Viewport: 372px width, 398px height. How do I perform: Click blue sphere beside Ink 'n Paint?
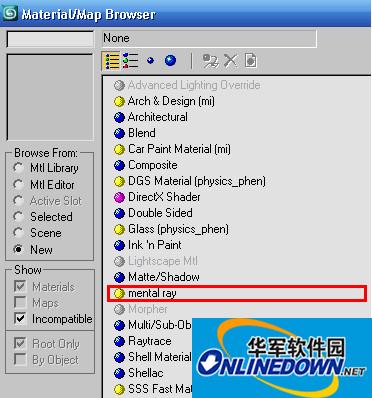(x=119, y=245)
